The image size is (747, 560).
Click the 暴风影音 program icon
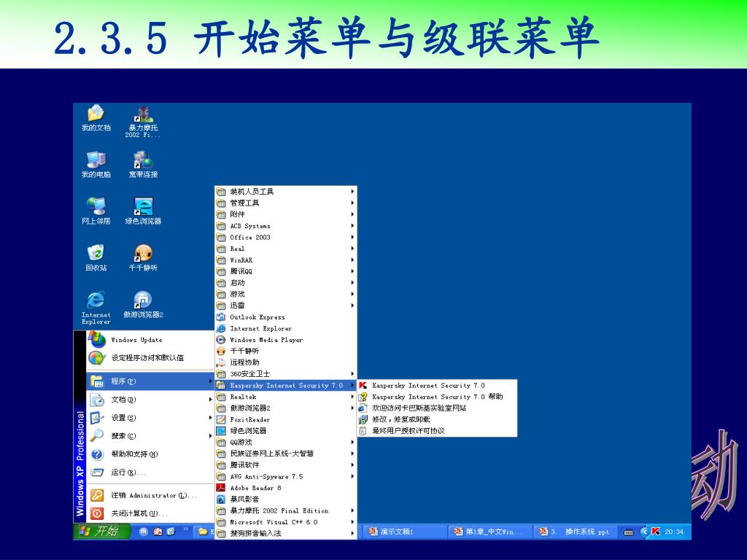220,499
